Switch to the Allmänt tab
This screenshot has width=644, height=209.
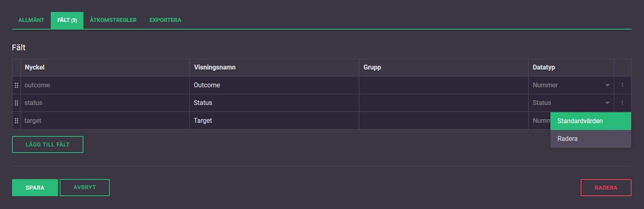point(31,20)
